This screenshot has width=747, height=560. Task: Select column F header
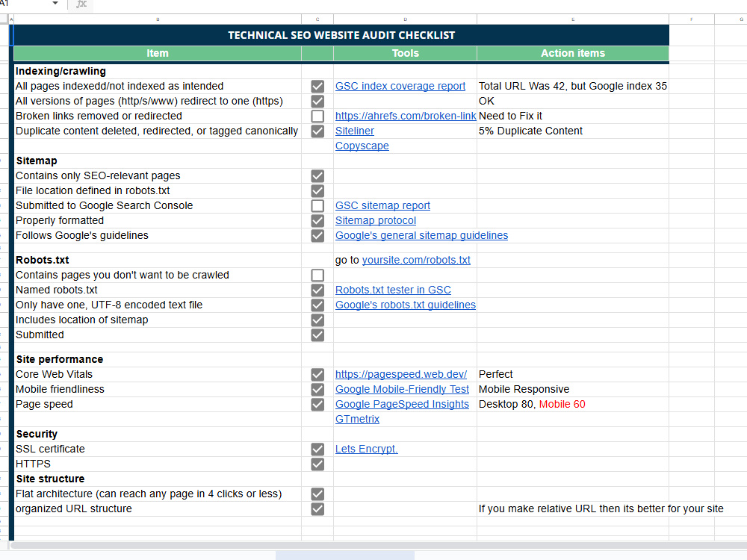pyautogui.click(x=691, y=19)
